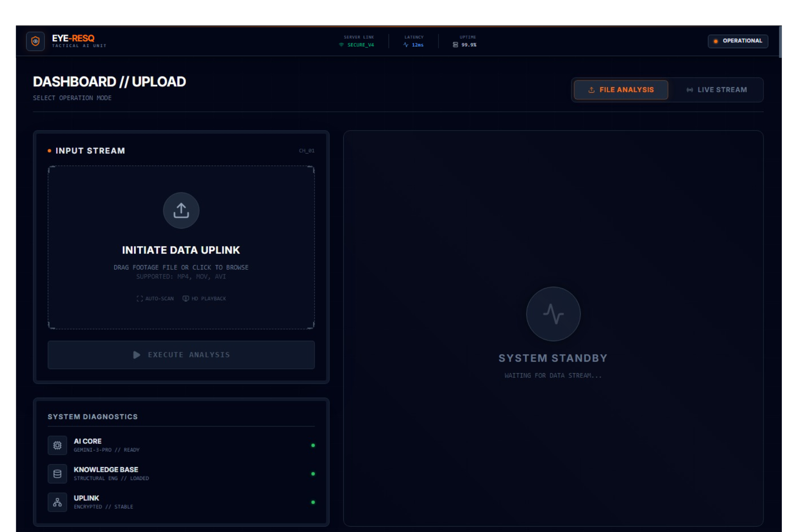
Task: Click the wifi icon beside SECURE_V4
Action: [x=341, y=45]
